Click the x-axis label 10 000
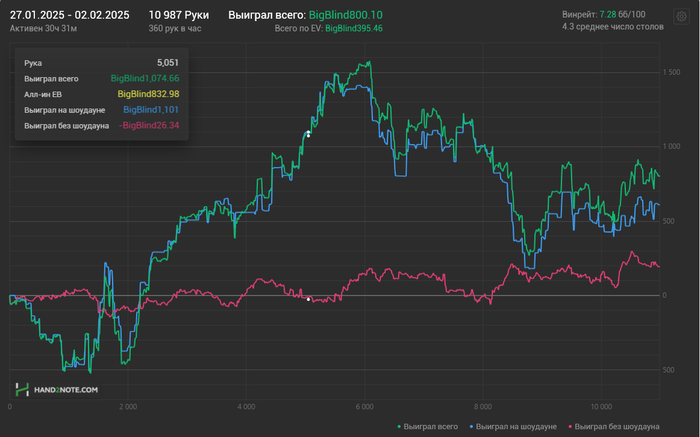This screenshot has width=700, height=437. [x=601, y=407]
